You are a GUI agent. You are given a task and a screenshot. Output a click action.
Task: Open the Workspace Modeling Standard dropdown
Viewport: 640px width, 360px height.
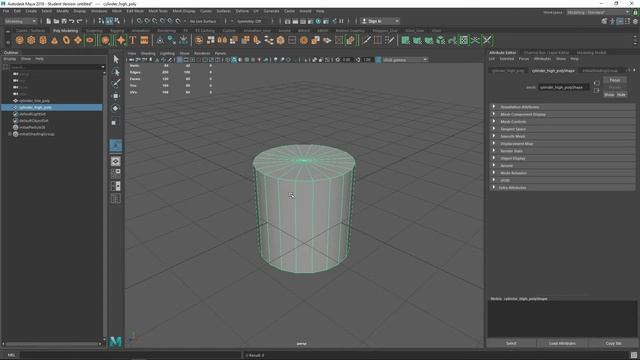598,12
